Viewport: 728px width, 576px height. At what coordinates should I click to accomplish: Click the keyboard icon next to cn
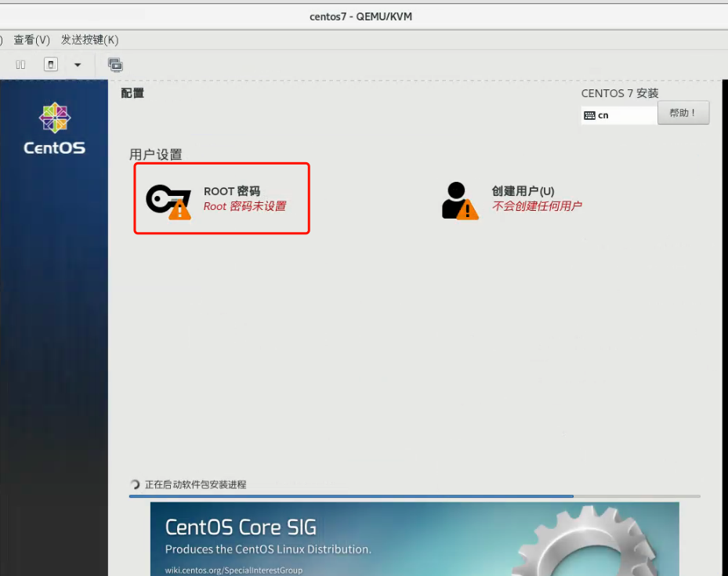pyautogui.click(x=589, y=115)
